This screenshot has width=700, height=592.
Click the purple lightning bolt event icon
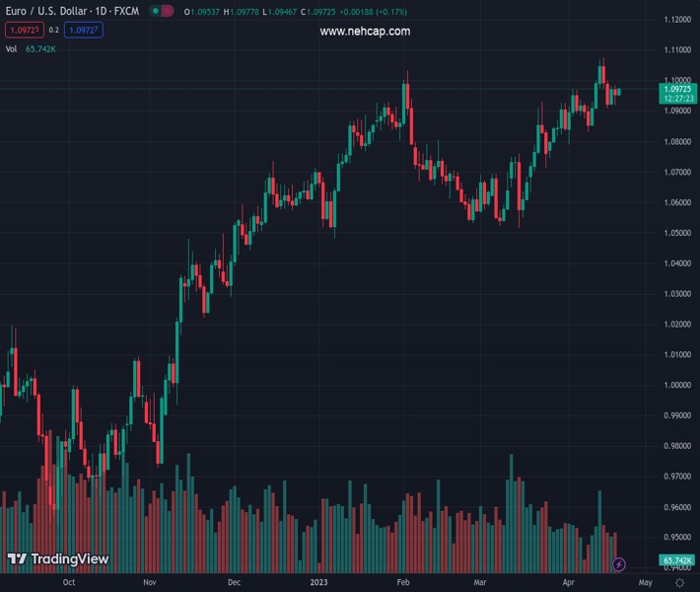(x=618, y=564)
